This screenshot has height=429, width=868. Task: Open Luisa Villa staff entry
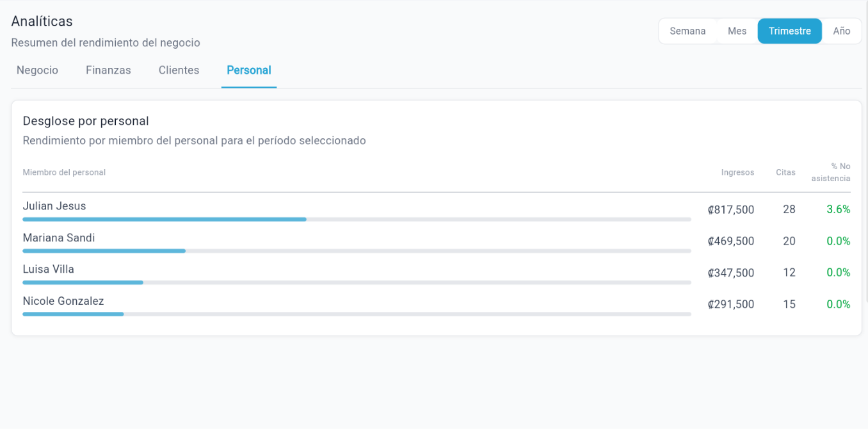point(437,273)
